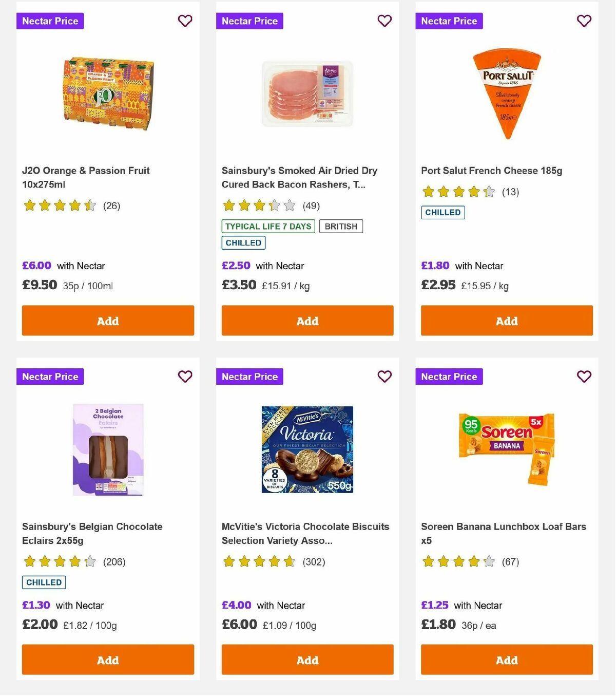Add the Belgian Chocolate Eclairs to basket
Viewport: 616px width, 696px height.
pyautogui.click(x=108, y=660)
